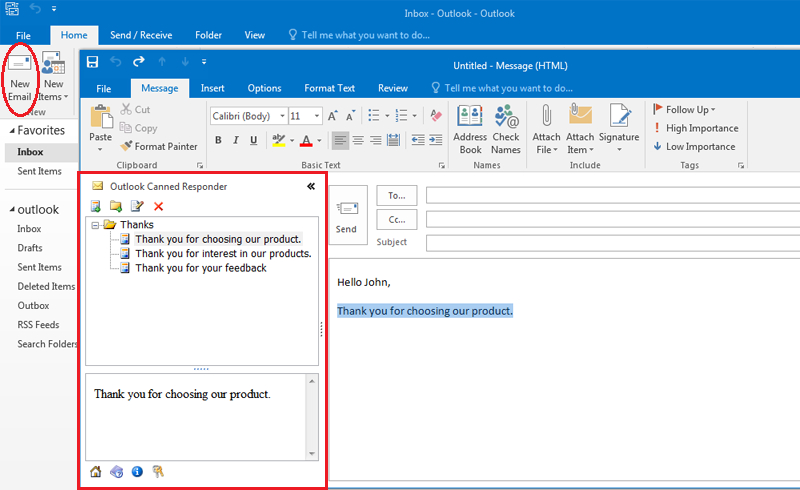Toggle align left
The image size is (800, 490).
340,140
